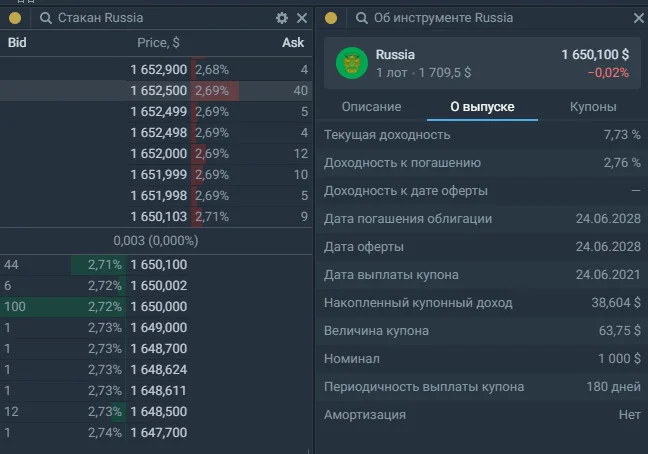Viewport: 648px width, 454px height.
Task: Open the Купоны tab
Action: point(593,107)
